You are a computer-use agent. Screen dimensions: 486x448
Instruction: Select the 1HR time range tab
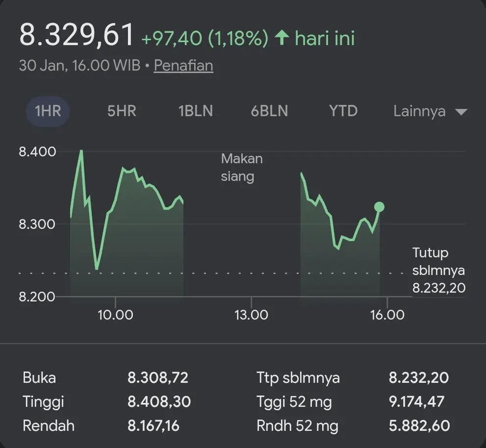(x=47, y=111)
